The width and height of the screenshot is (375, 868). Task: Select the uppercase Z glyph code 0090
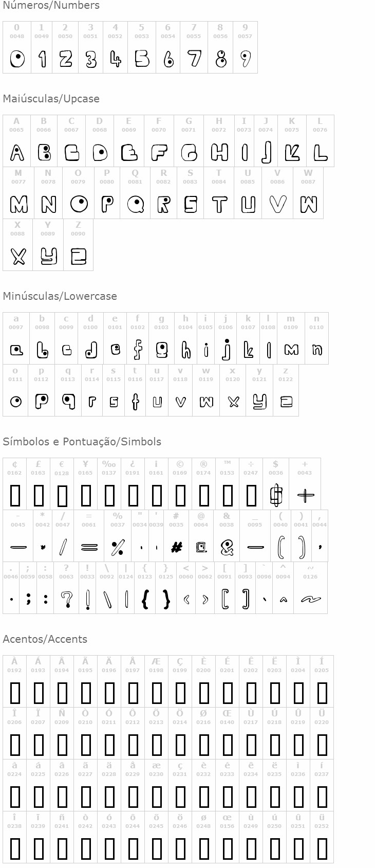click(x=78, y=234)
